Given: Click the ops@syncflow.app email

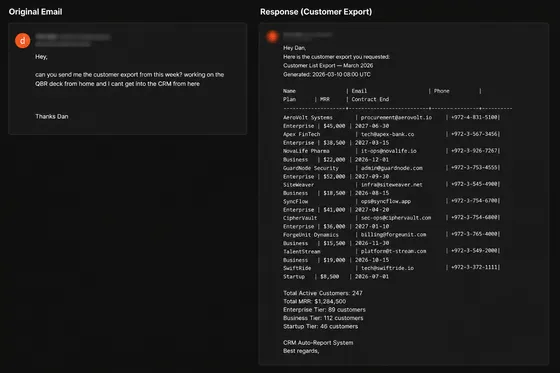Looking at the screenshot, I should [386, 202].
